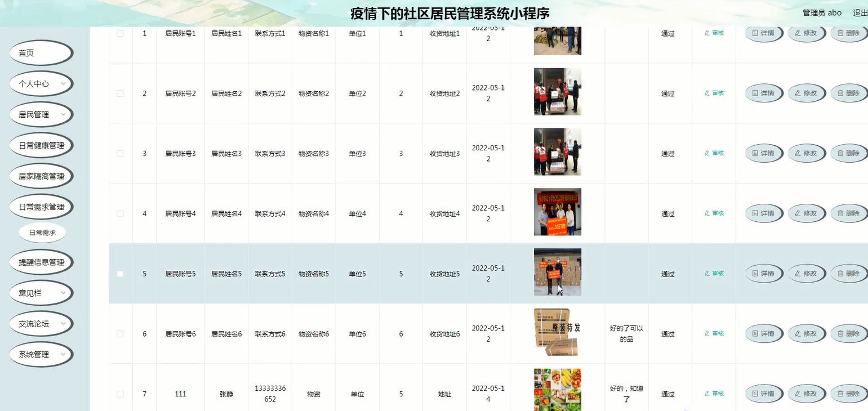
Task: Tick the checkbox for row 2
Action: [x=120, y=93]
